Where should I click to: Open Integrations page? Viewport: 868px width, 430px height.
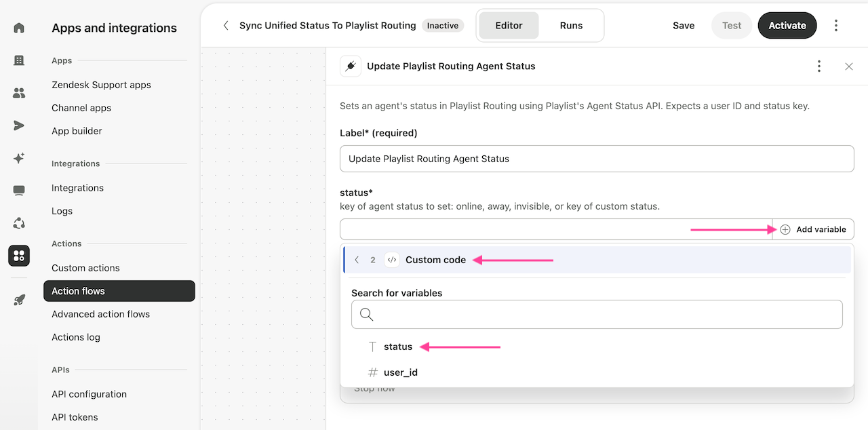(77, 188)
